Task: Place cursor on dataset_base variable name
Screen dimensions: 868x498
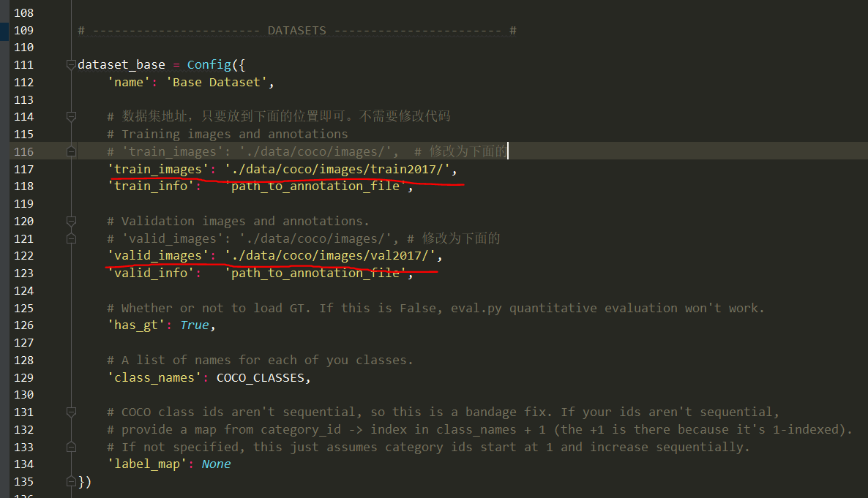Action: click(x=121, y=65)
